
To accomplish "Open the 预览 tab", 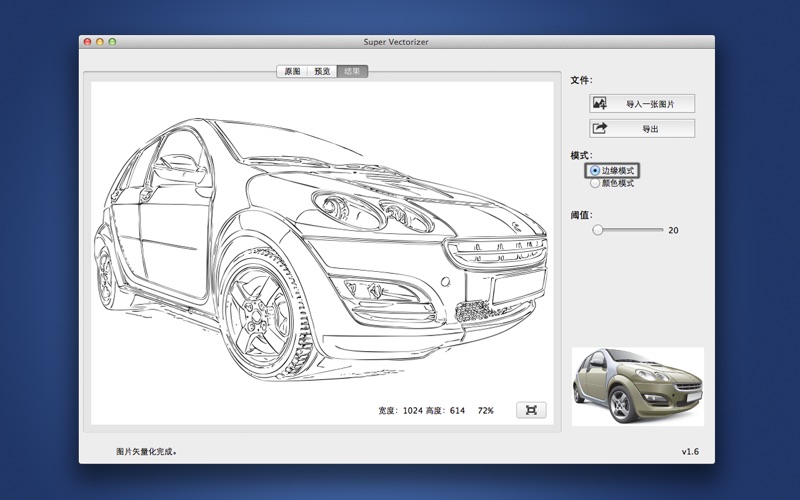I will 322,72.
